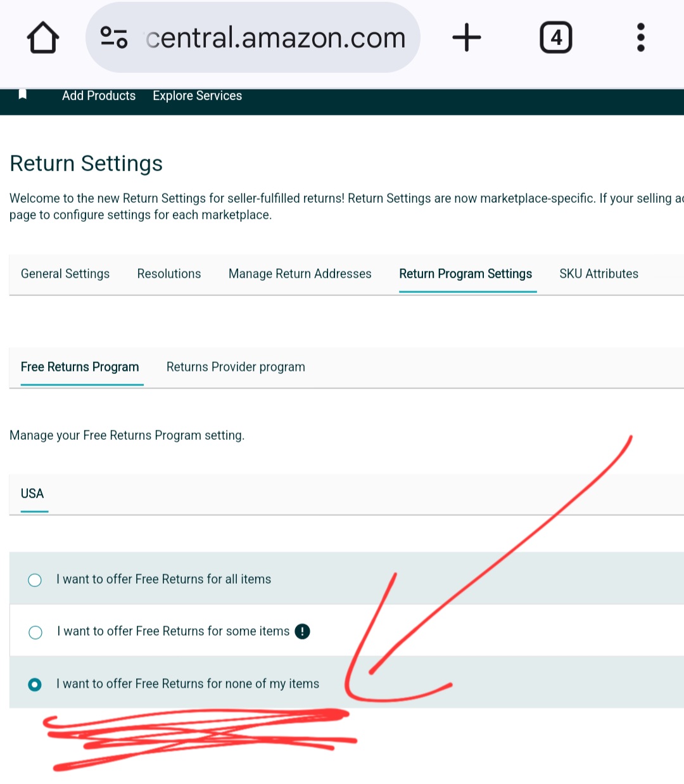Switch to General Settings tab
This screenshot has height=784, width=684.
coord(65,274)
